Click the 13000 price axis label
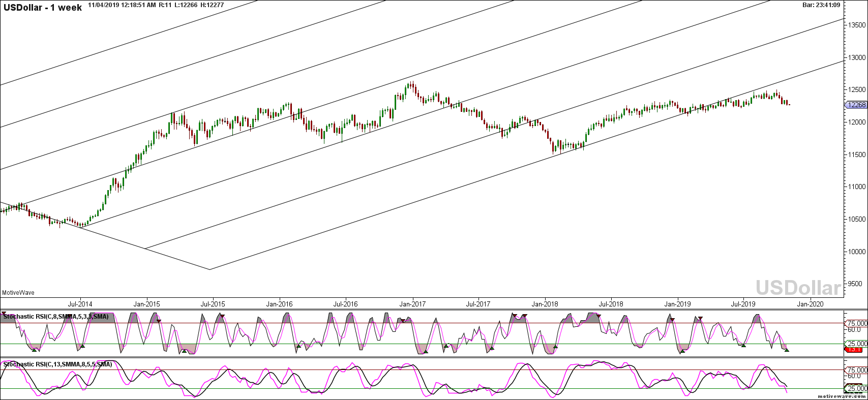This screenshot has width=868, height=400. [856, 57]
